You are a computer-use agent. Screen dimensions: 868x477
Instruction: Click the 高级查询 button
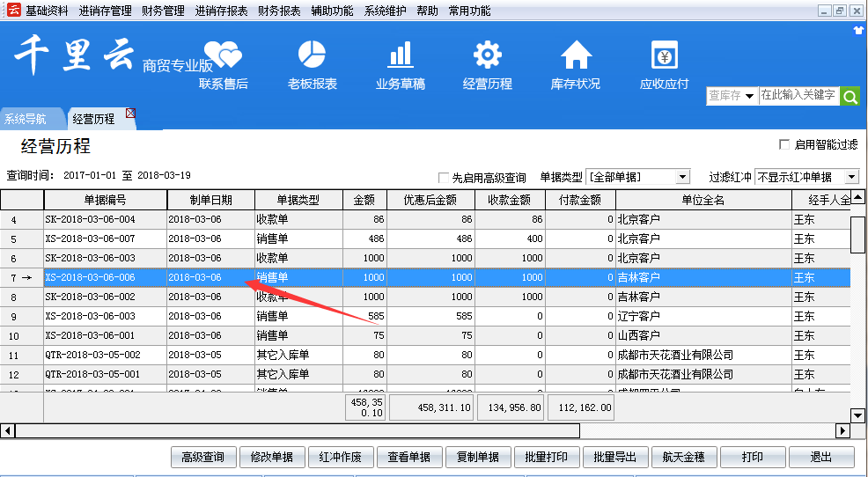coord(203,457)
